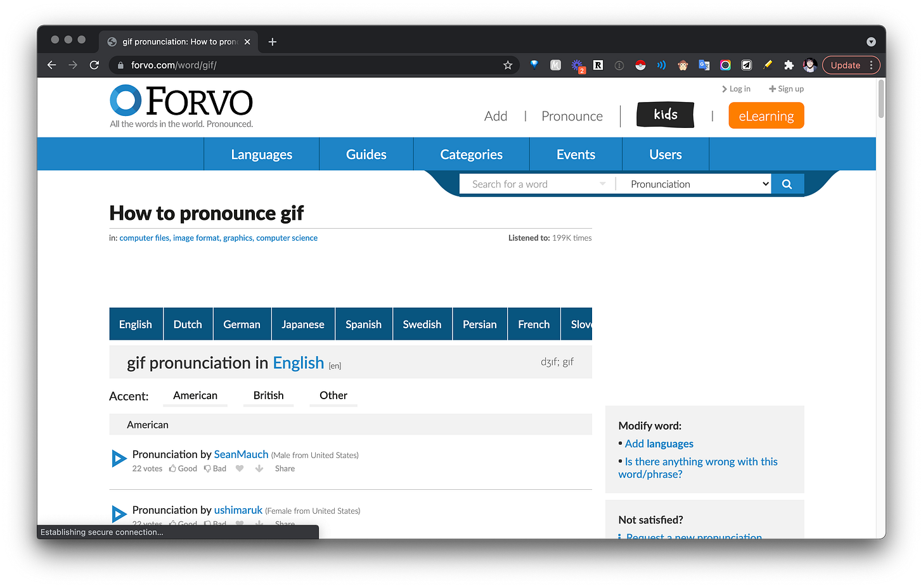Open the Languages menu
Viewport: 923px width, 588px height.
pos(261,154)
